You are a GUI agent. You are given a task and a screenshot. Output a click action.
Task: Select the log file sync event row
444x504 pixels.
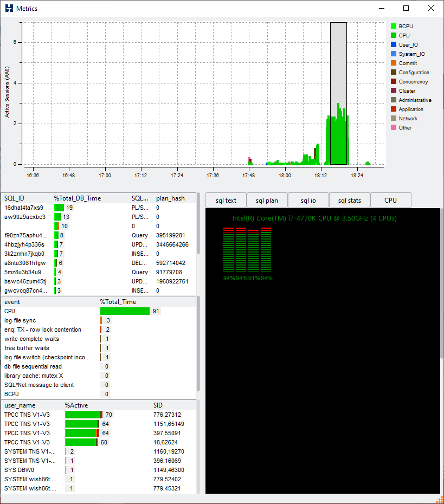pyautogui.click(x=20, y=320)
